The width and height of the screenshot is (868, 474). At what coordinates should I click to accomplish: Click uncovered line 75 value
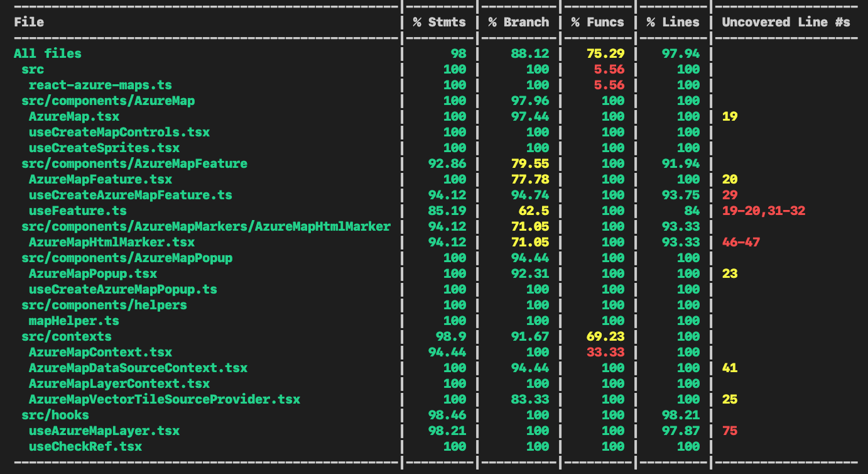pyautogui.click(x=729, y=431)
